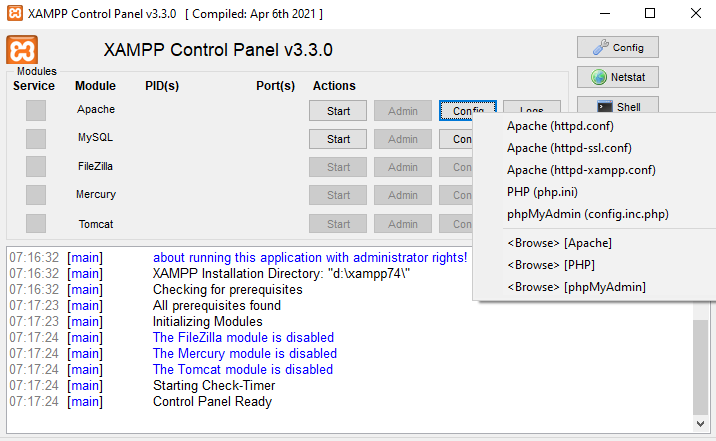
Task: Click the PID(s) column header
Action: (x=162, y=86)
